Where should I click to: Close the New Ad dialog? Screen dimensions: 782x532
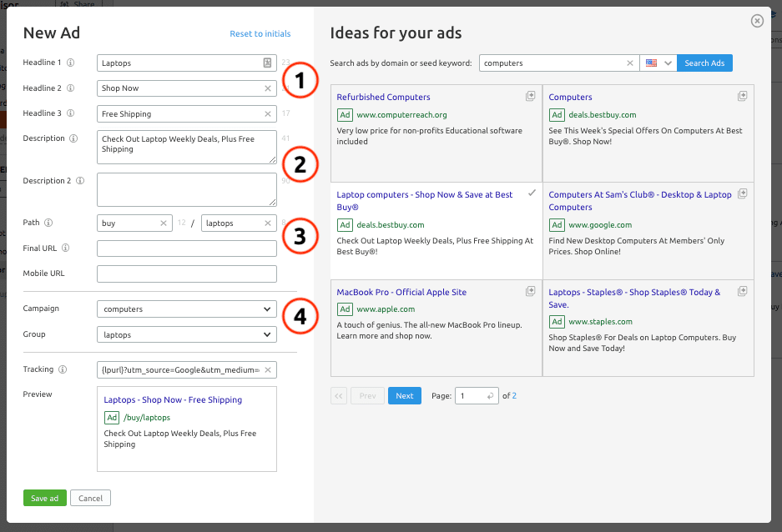pos(757,21)
